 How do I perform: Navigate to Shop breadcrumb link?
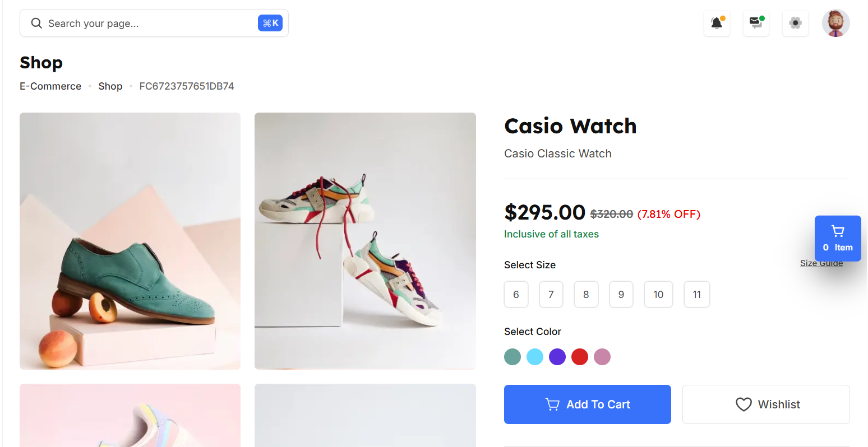[x=110, y=86]
